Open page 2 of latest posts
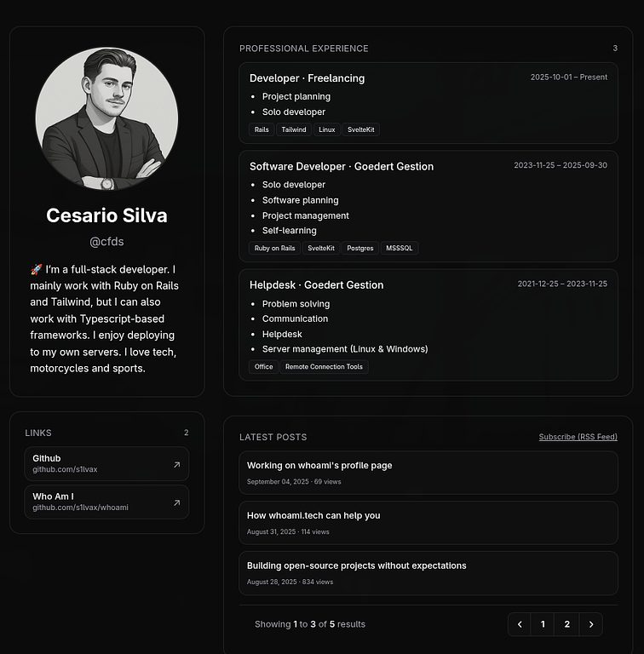This screenshot has width=644, height=654. (x=566, y=624)
